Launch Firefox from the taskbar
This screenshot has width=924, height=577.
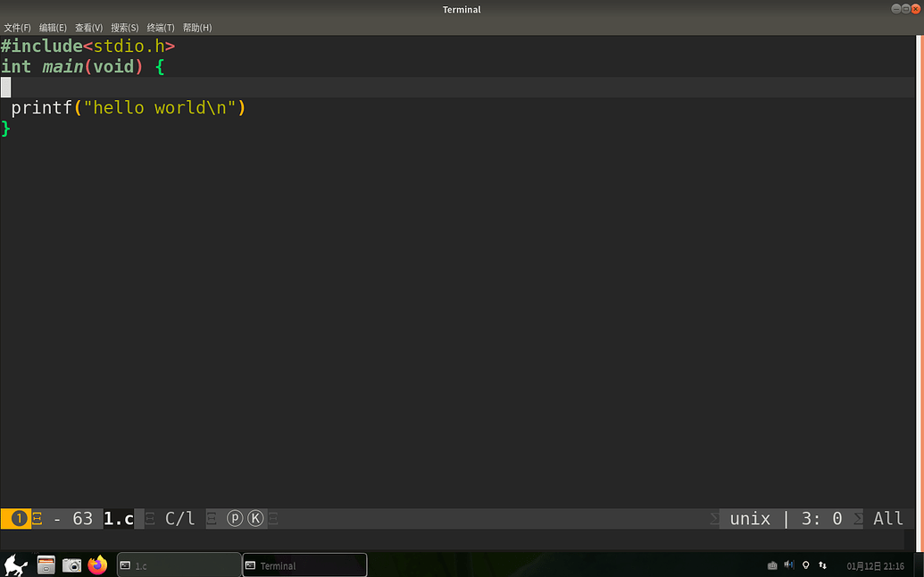point(98,564)
